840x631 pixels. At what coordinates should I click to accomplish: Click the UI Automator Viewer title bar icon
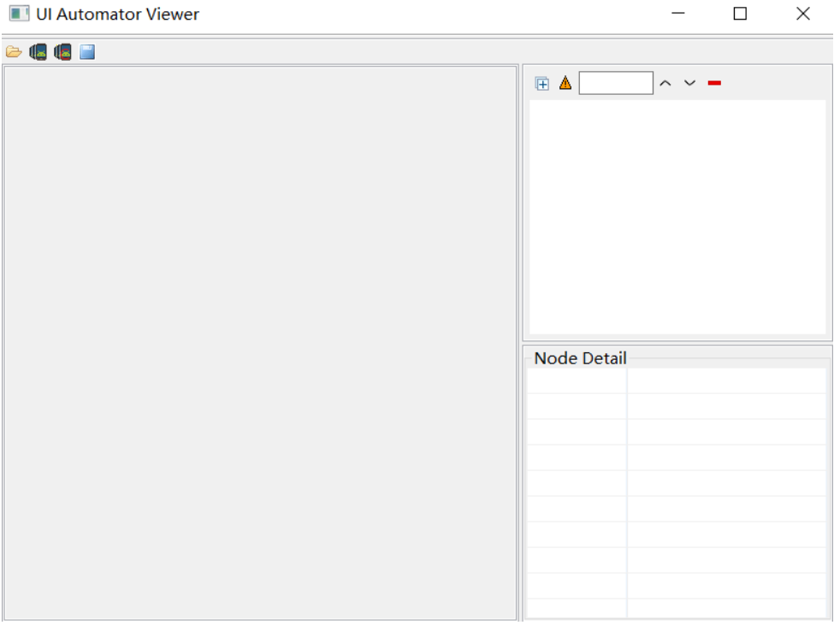20,14
